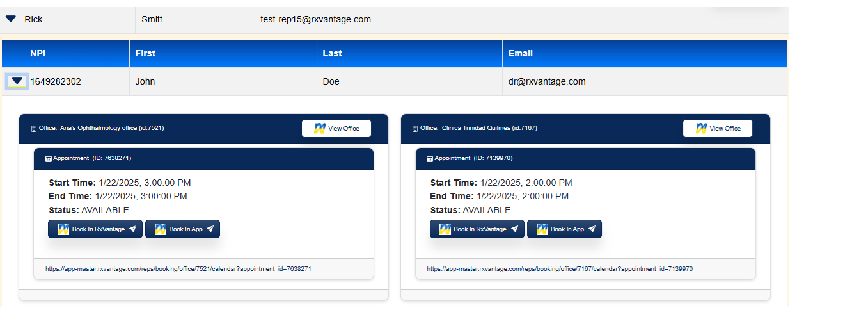Click RxVantage logo in Clinica's View Office

[702, 128]
